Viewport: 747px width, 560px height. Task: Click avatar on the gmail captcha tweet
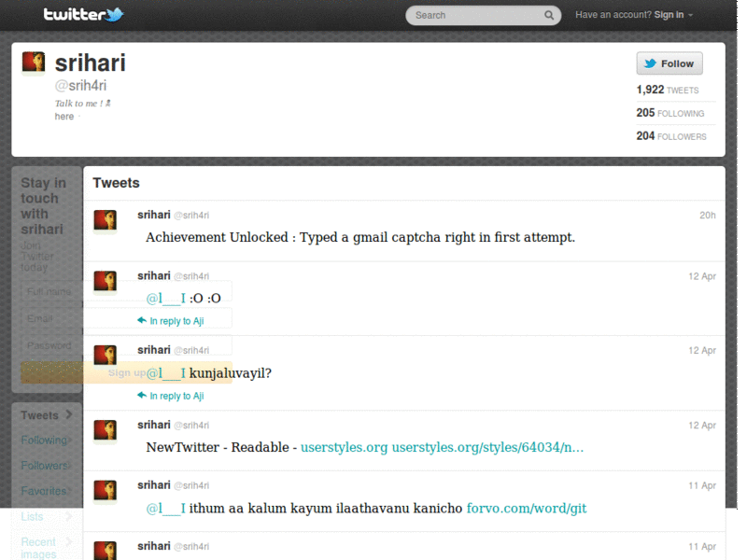click(106, 220)
